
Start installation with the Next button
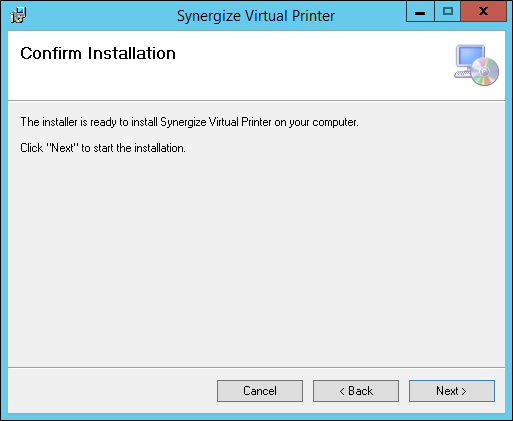[x=452, y=391]
